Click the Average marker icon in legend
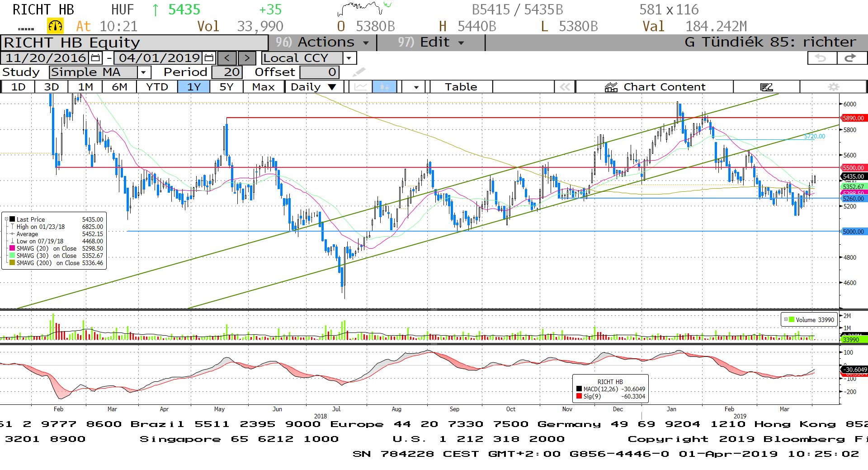 point(12,234)
